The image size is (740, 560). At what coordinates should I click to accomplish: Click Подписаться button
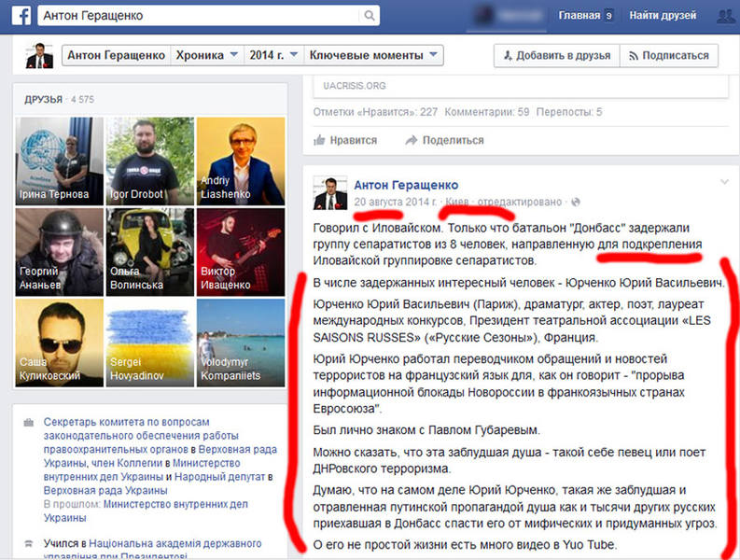click(x=669, y=56)
